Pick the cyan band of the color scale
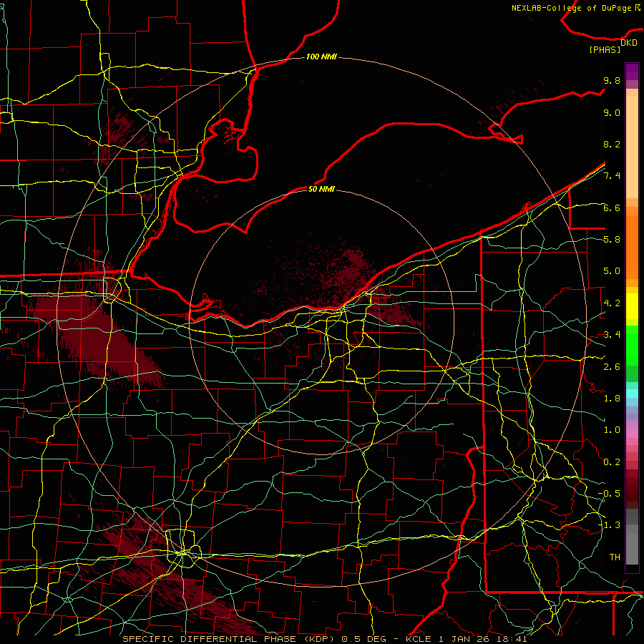 pyautogui.click(x=632, y=394)
